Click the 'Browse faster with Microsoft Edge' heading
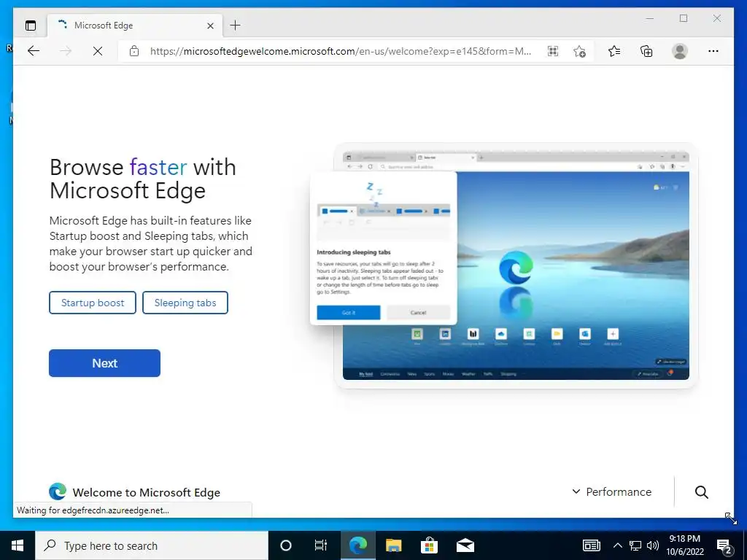 click(x=143, y=179)
